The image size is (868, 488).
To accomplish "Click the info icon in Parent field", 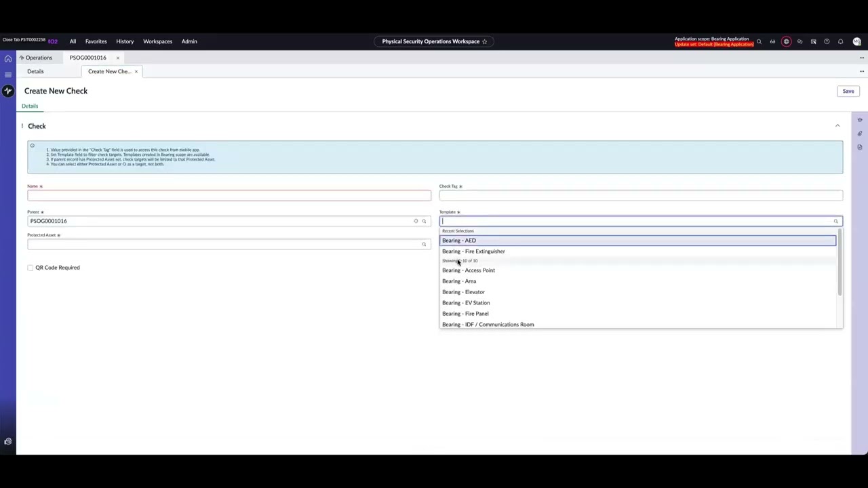I will [x=416, y=221].
